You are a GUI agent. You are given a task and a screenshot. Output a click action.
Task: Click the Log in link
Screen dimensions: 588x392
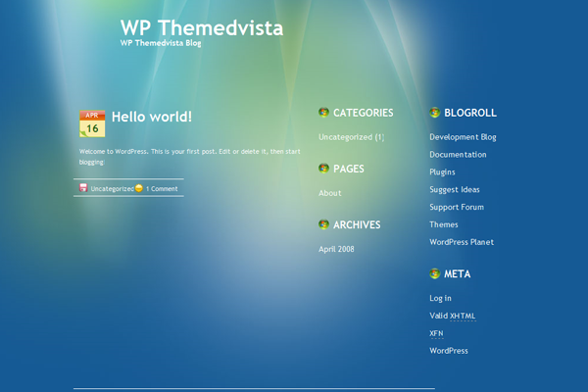tap(440, 298)
